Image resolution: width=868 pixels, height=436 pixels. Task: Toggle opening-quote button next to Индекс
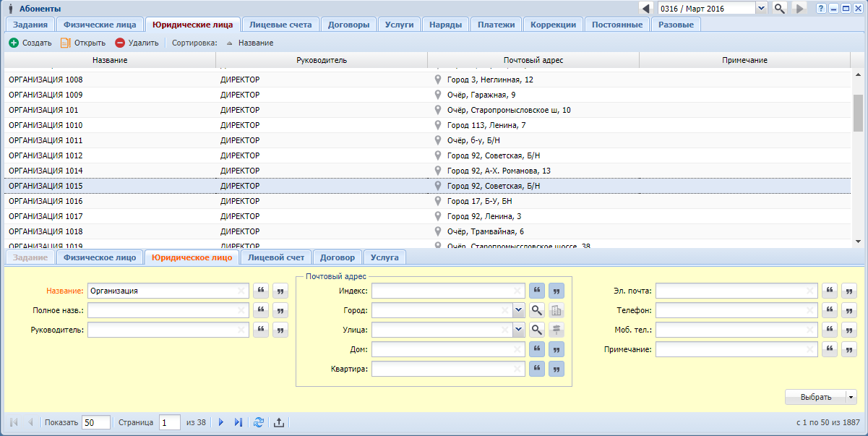coord(537,291)
